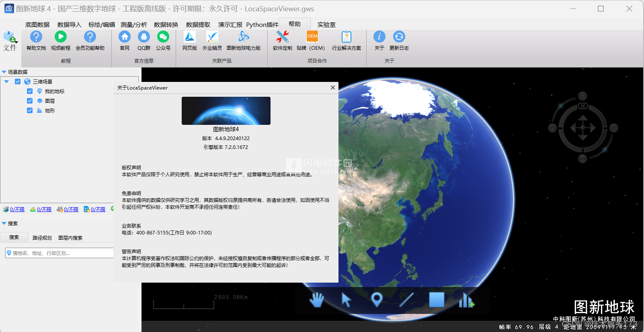This screenshot has width=644, height=332.
Task: Click the 帧率 69.96 status text
Action: [516, 327]
